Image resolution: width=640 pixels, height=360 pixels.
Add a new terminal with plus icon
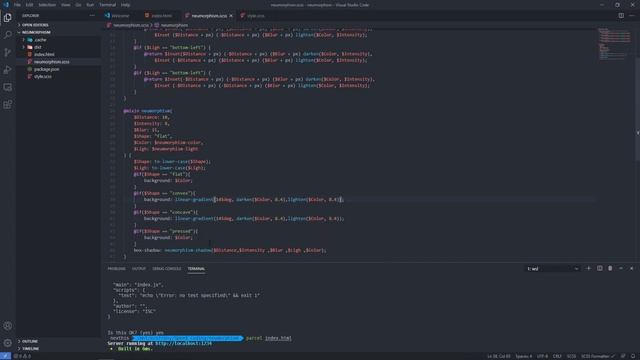[589, 269]
